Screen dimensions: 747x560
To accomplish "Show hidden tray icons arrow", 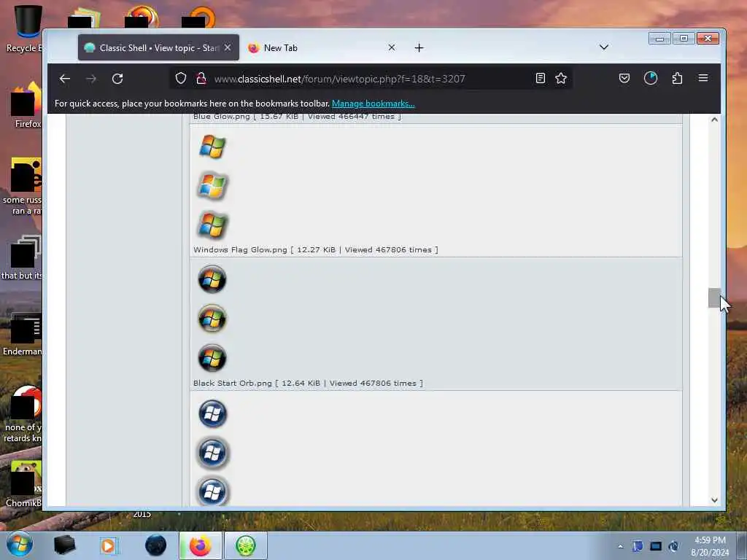I will (620, 547).
